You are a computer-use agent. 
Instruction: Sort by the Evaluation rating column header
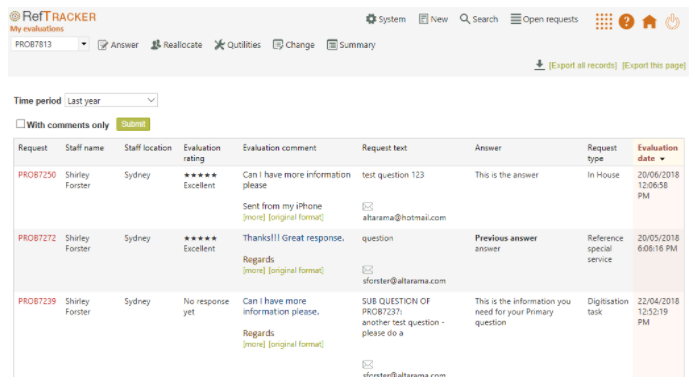click(x=202, y=153)
